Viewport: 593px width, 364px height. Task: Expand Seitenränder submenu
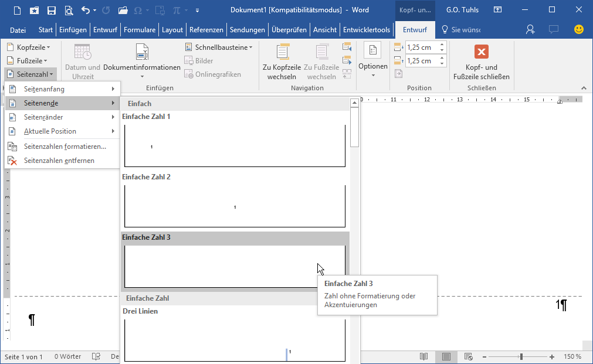[62, 117]
